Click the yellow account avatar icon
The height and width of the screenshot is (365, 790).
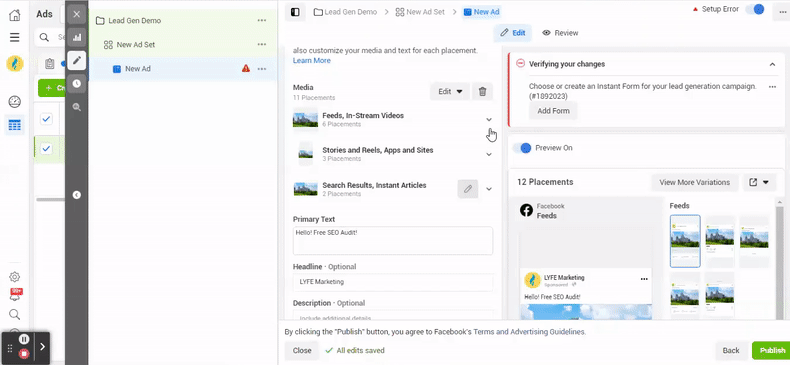pos(15,64)
